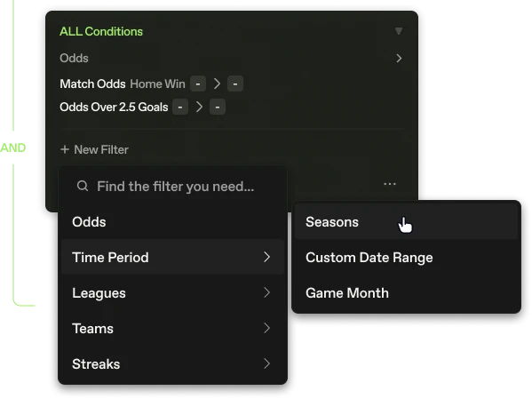Set Odds Over 2.5 Goals minimum value

[180, 108]
